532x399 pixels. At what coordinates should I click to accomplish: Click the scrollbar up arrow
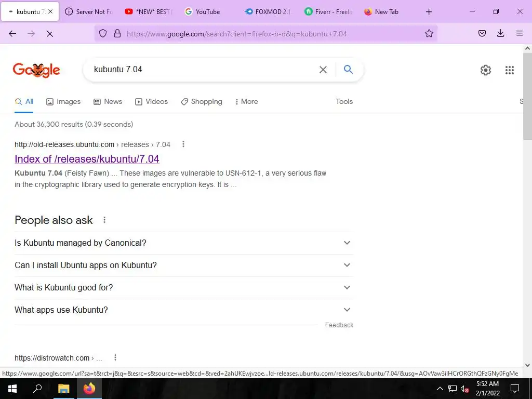[x=527, y=48]
